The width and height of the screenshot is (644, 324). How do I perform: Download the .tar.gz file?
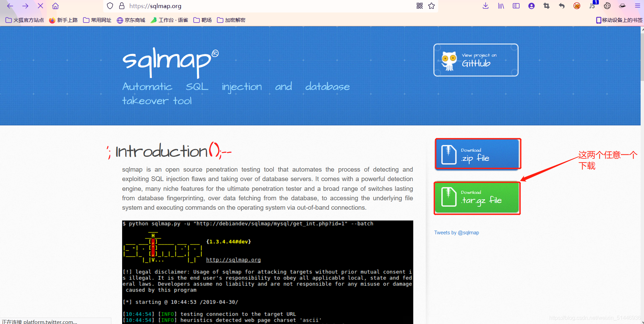pyautogui.click(x=477, y=198)
